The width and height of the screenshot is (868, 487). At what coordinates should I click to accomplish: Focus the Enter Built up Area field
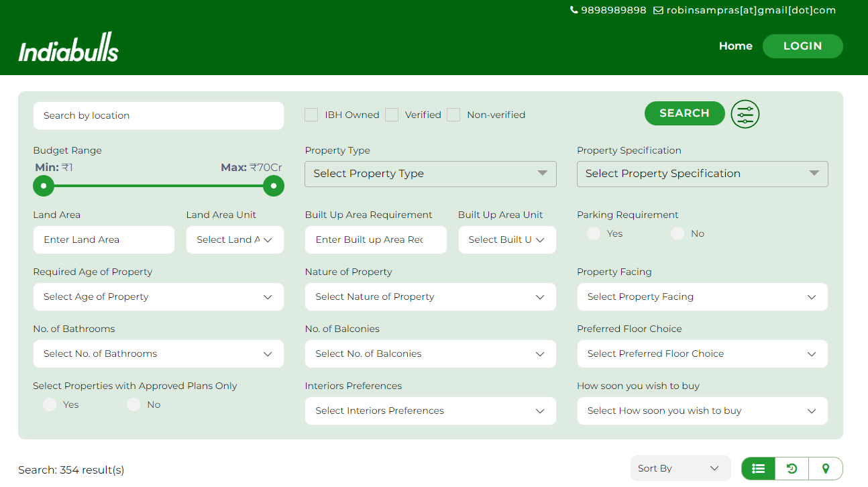tap(376, 239)
